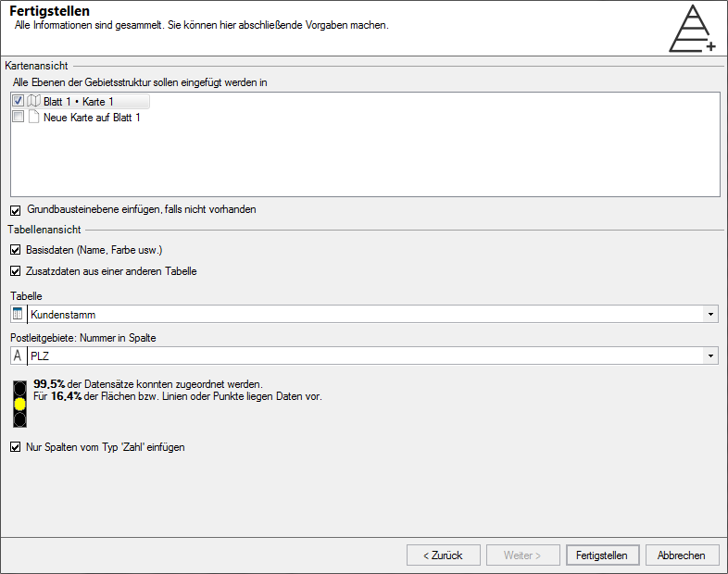This screenshot has height=574, width=728.
Task: Expand the Nummer in Spalte dropdown arrow
Action: point(710,356)
